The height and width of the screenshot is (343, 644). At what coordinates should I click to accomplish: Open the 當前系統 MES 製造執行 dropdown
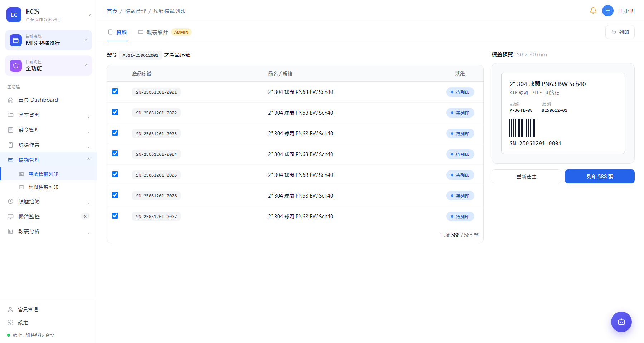pos(48,40)
